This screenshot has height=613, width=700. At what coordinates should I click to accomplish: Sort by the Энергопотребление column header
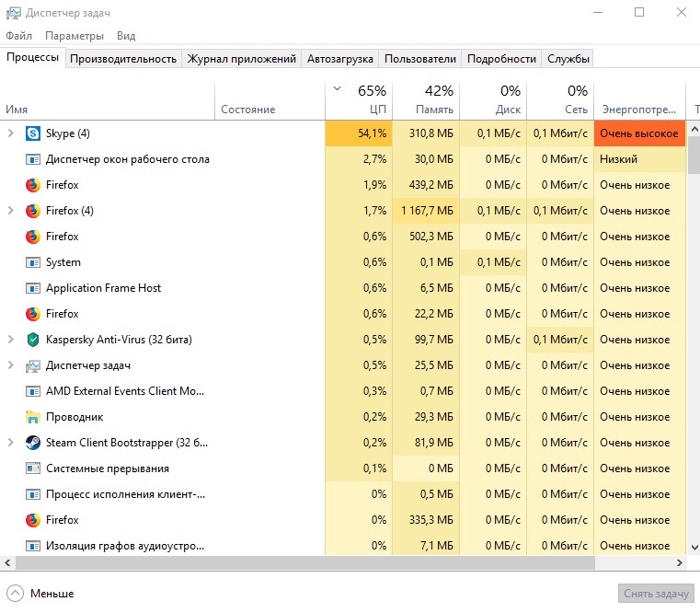(639, 100)
